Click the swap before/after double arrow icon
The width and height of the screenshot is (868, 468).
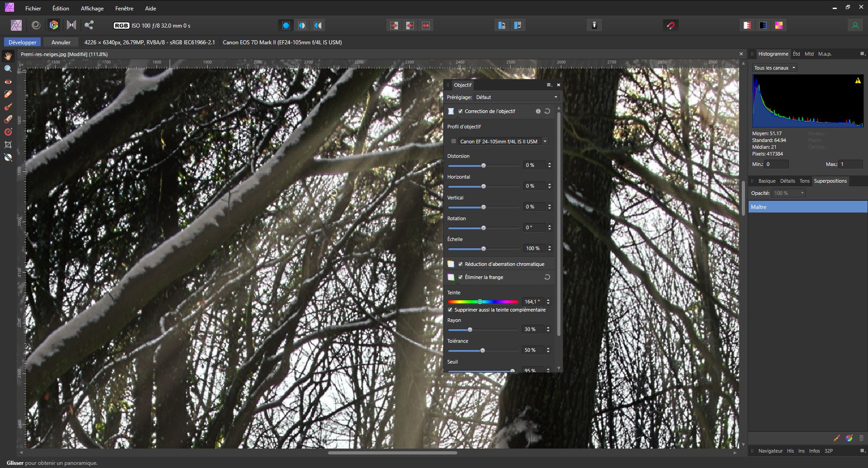(426, 25)
